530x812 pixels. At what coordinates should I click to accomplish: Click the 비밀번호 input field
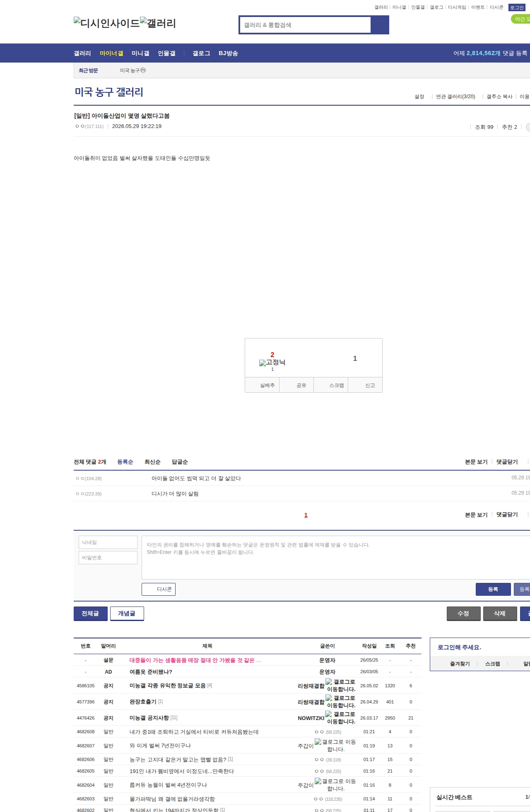[x=108, y=558]
